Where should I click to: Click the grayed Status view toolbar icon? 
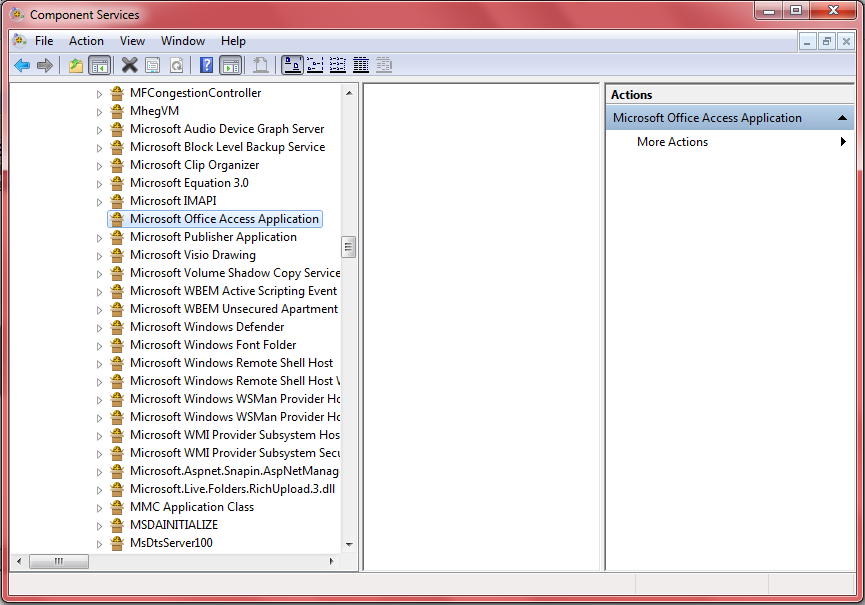[x=384, y=66]
